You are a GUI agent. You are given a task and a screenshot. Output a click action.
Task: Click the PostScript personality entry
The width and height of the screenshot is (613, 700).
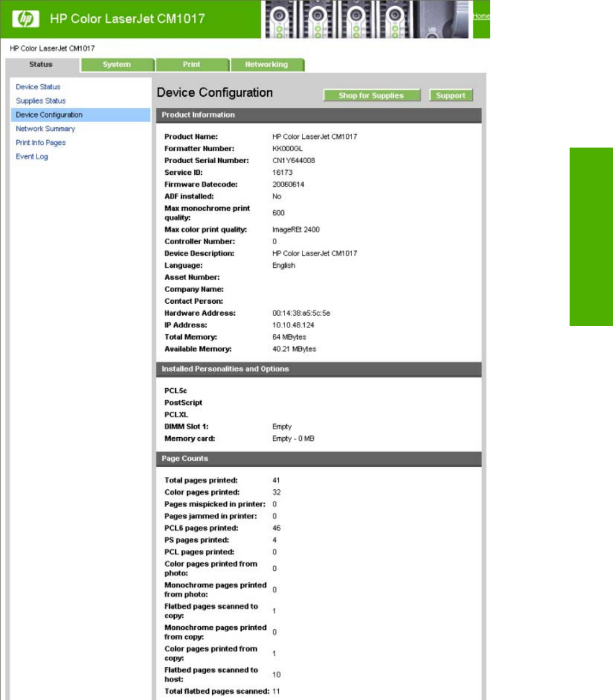183,402
